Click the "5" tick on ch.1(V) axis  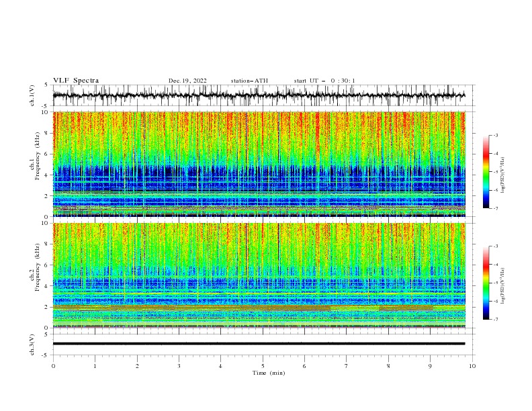[x=47, y=85]
